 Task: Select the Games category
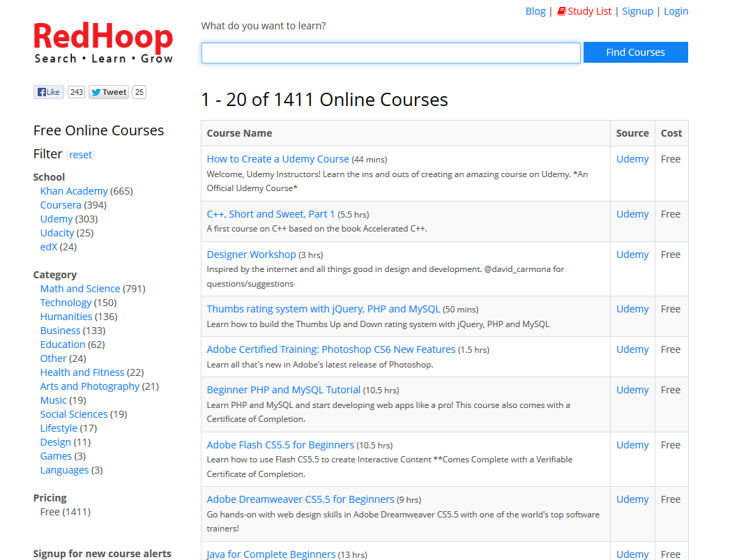[56, 456]
